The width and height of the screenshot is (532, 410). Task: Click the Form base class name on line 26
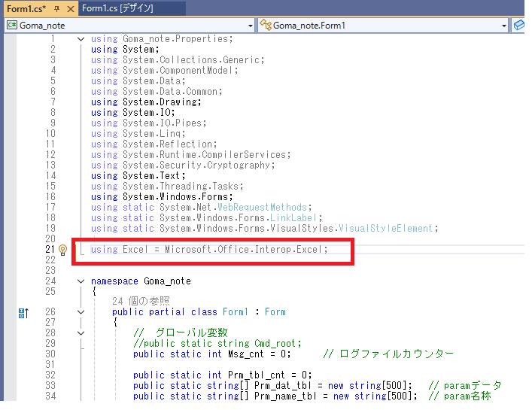pyautogui.click(x=275, y=312)
